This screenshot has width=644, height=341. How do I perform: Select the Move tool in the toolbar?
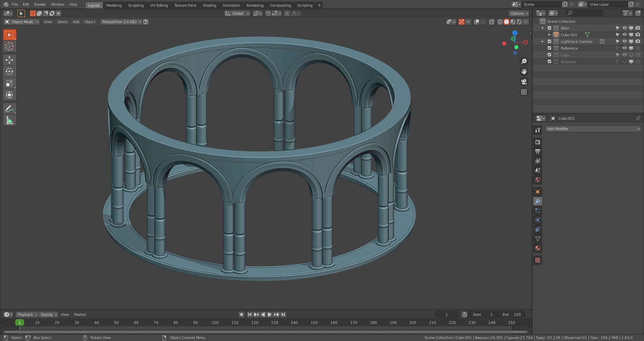click(x=9, y=60)
